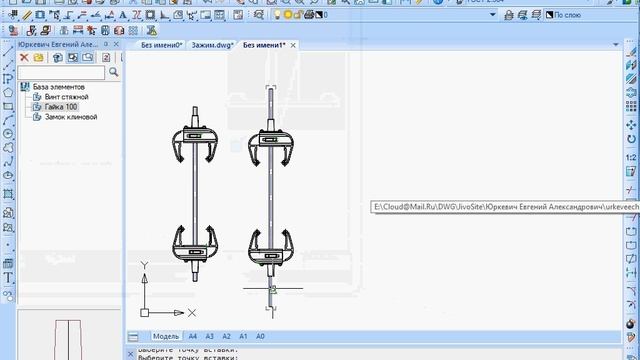The image size is (640, 360).
Task: Select the Revision cloud tool
Action: pos(8,148)
